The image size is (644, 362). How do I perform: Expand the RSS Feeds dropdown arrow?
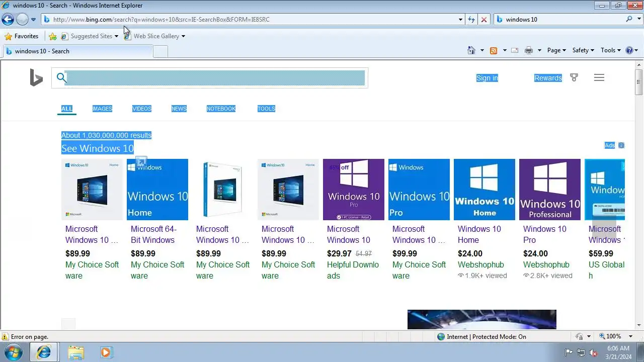point(505,50)
